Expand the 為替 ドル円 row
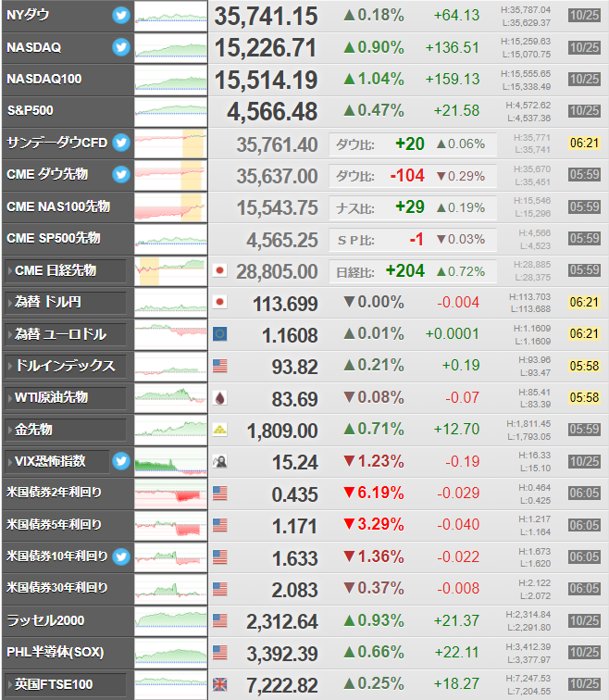609x700 pixels. 65,302
